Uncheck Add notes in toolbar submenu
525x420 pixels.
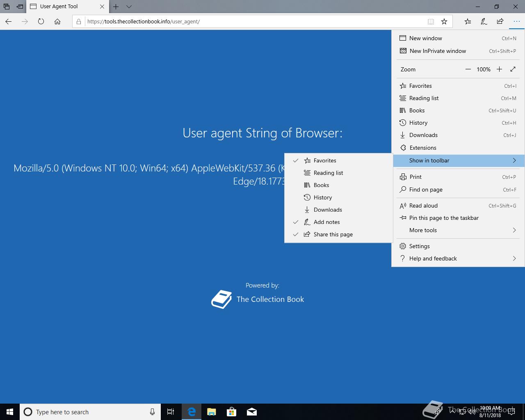tap(338, 222)
